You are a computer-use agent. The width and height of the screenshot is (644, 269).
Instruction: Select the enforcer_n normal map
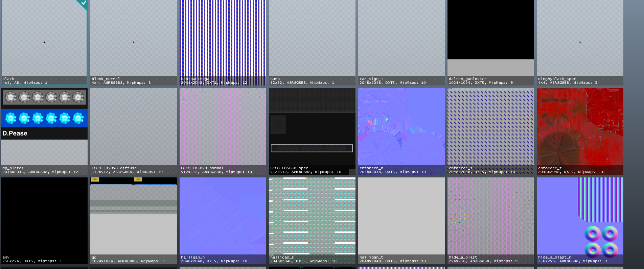tap(401, 131)
